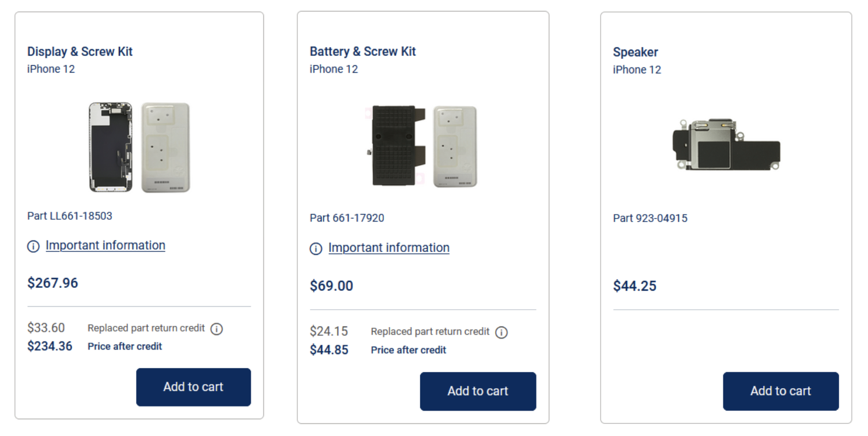Add iPhone 12 Speaker to cart

[780, 391]
